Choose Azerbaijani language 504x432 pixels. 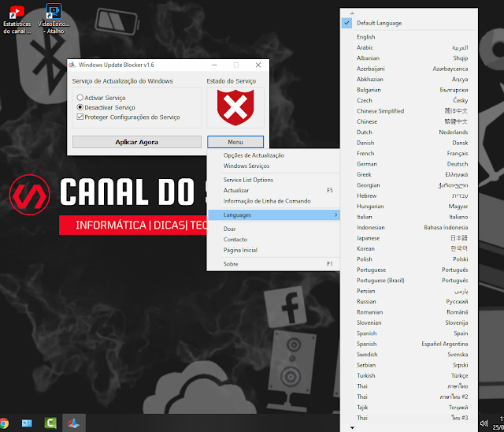(409, 69)
